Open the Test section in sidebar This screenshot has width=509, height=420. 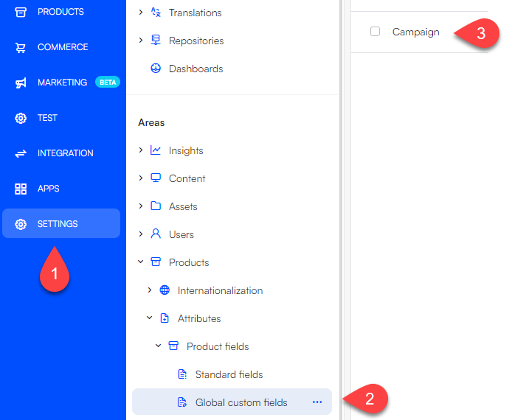(x=47, y=118)
